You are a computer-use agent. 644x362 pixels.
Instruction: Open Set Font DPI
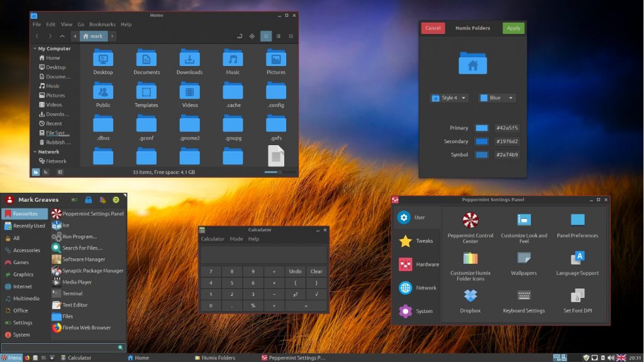pyautogui.click(x=577, y=295)
